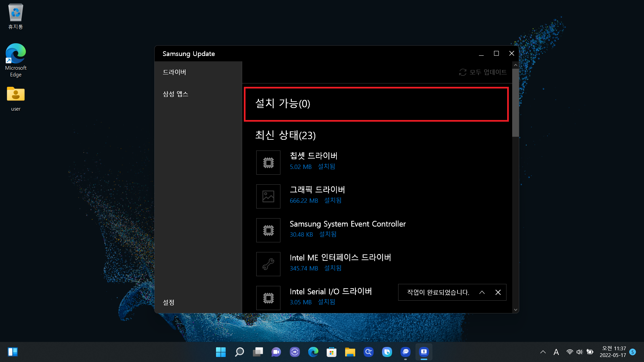Show hidden system tray icons
The height and width of the screenshot is (362, 644).
click(543, 352)
